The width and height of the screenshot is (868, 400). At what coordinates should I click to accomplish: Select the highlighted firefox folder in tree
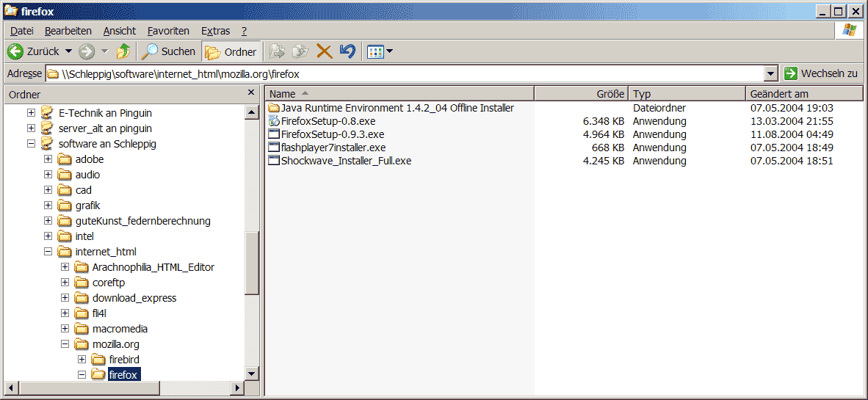point(125,375)
